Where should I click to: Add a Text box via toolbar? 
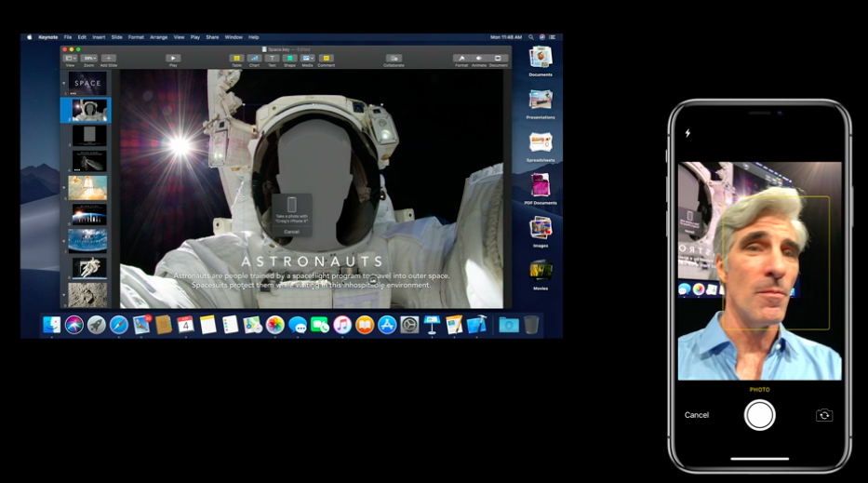pyautogui.click(x=272, y=58)
